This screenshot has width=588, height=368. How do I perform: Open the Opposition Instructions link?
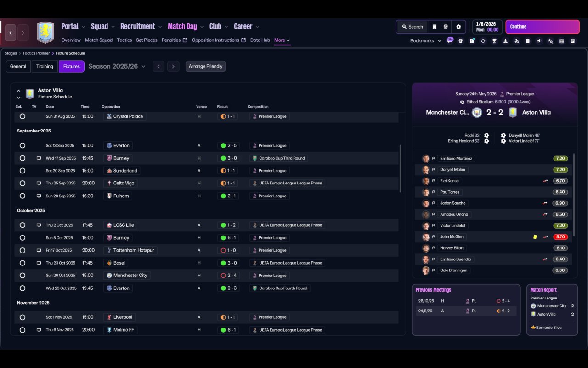[x=219, y=40]
